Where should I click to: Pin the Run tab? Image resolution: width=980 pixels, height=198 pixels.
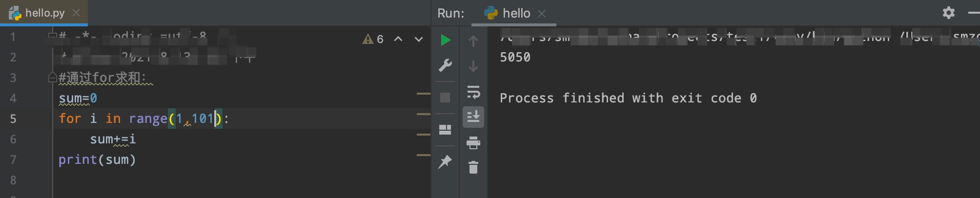pyautogui.click(x=445, y=162)
